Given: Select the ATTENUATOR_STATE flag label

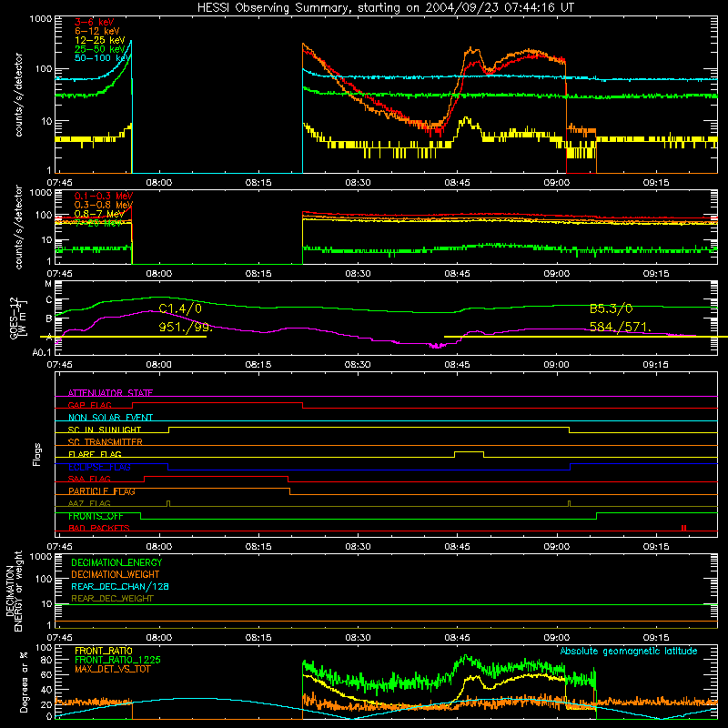Looking at the screenshot, I should 110,393.
